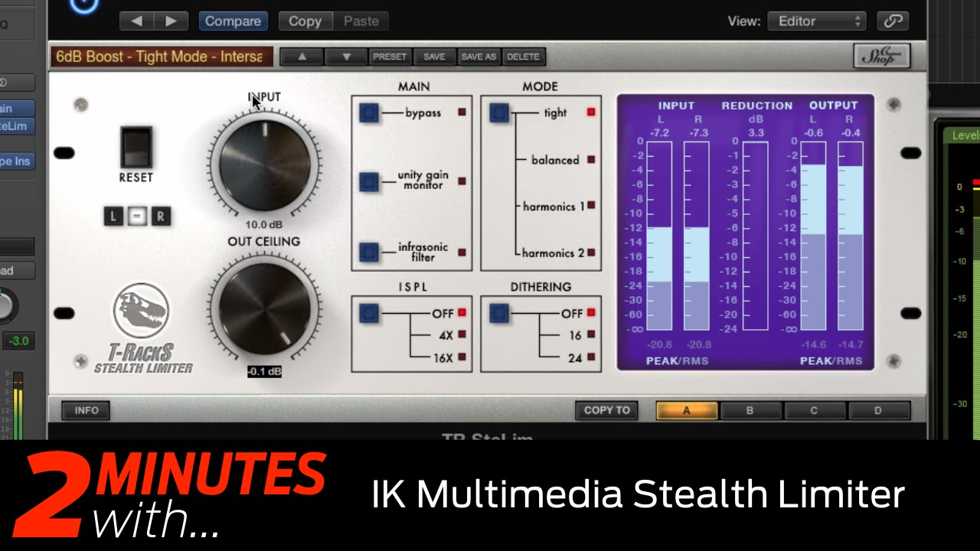Select dithering 24 bit option
The height and width of the screenshot is (551, 980).
pos(591,357)
